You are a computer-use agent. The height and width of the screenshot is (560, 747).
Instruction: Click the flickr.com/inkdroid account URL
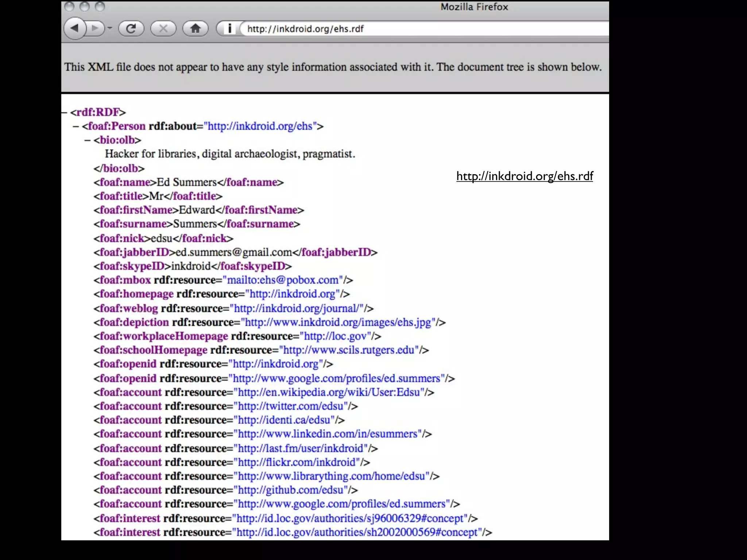point(297,462)
